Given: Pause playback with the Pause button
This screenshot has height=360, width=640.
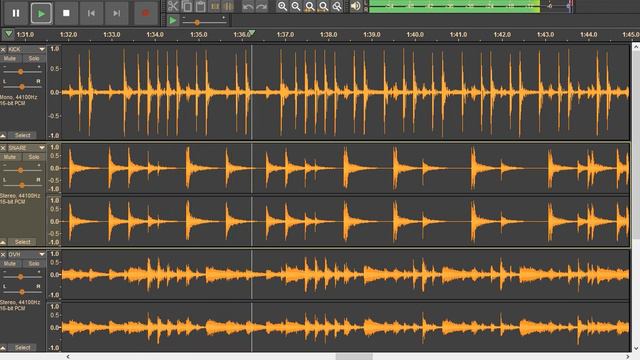Looking at the screenshot, I should click(16, 13).
